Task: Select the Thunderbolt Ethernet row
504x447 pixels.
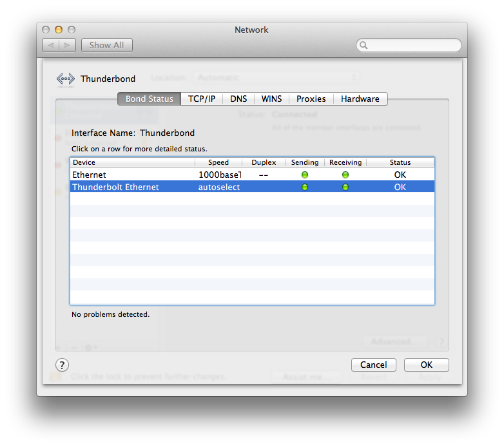Action: pos(252,187)
